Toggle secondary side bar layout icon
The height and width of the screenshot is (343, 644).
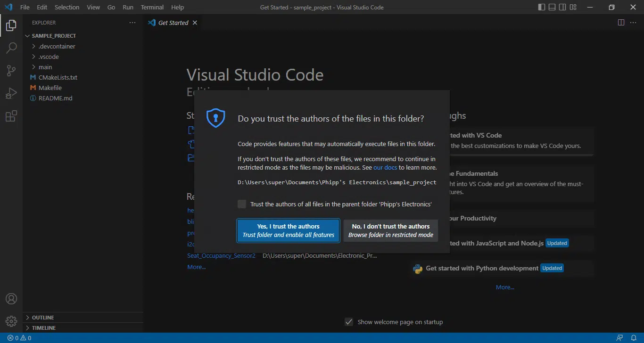tap(562, 7)
